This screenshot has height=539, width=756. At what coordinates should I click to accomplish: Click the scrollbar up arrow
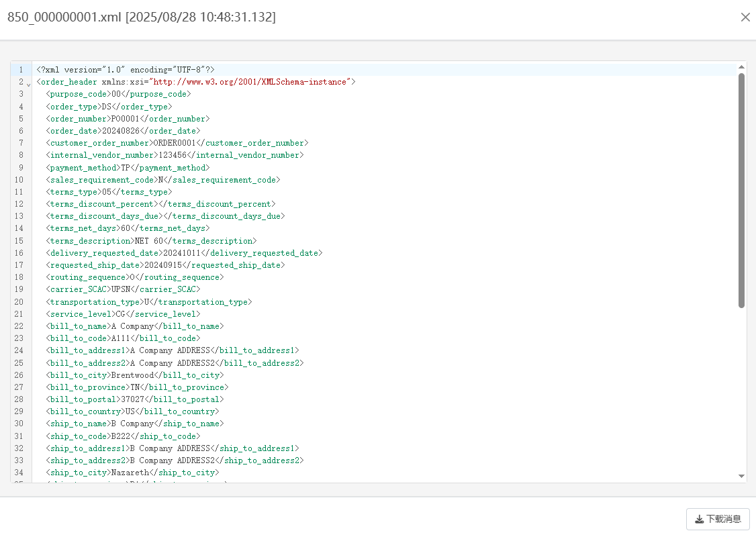[x=741, y=67]
